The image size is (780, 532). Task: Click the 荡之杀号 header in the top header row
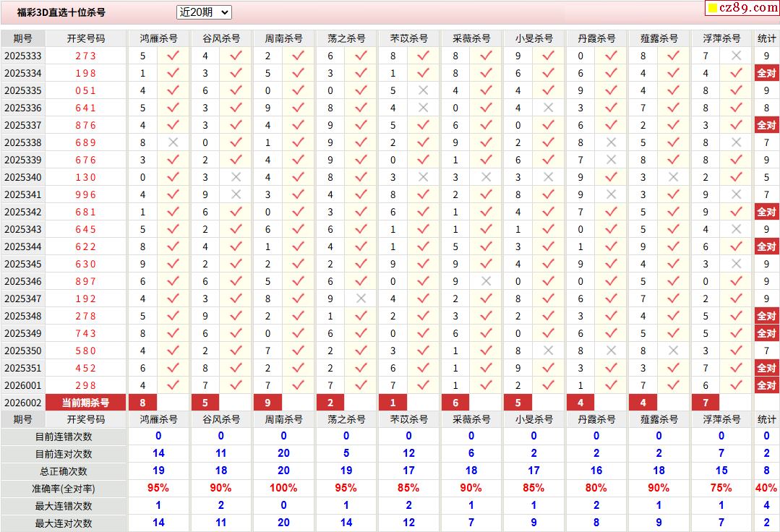(346, 39)
